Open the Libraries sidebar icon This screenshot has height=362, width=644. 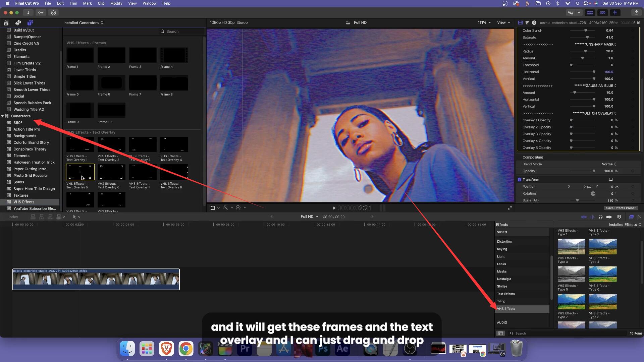click(6, 23)
